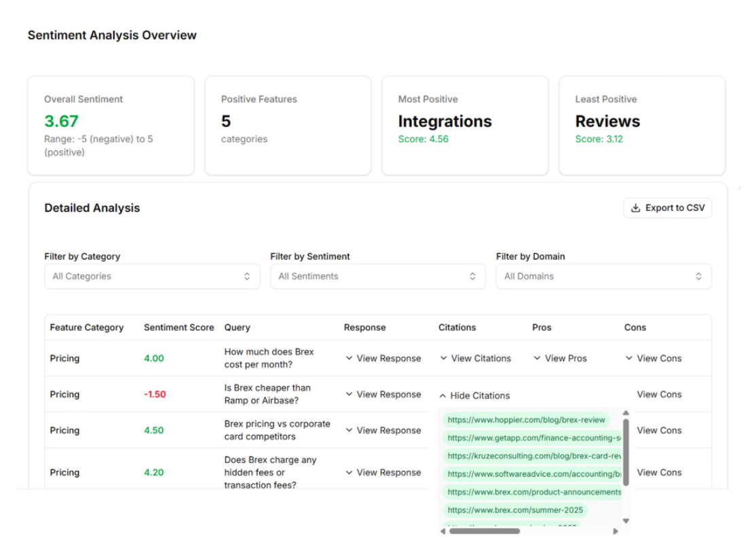Expand View Citations in first Pricing row

(475, 358)
